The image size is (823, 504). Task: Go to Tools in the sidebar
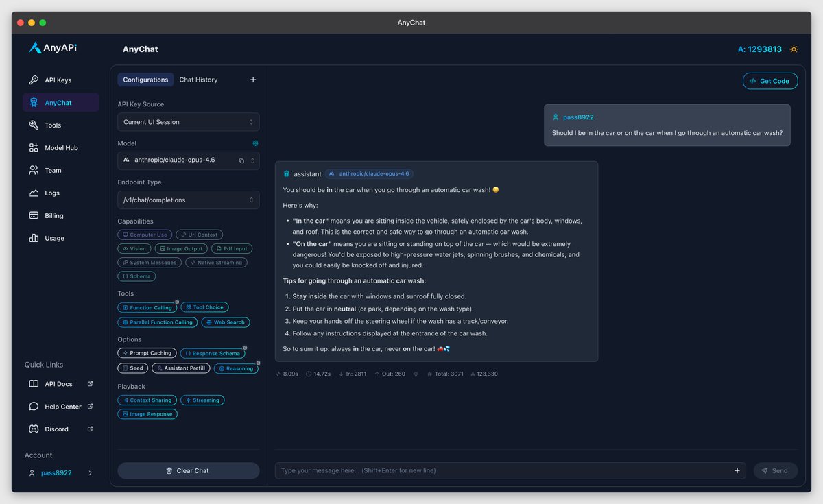tap(61, 125)
